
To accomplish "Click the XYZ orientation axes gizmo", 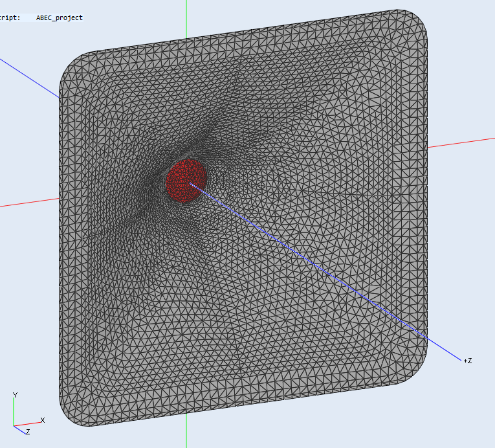I will tap(28, 414).
